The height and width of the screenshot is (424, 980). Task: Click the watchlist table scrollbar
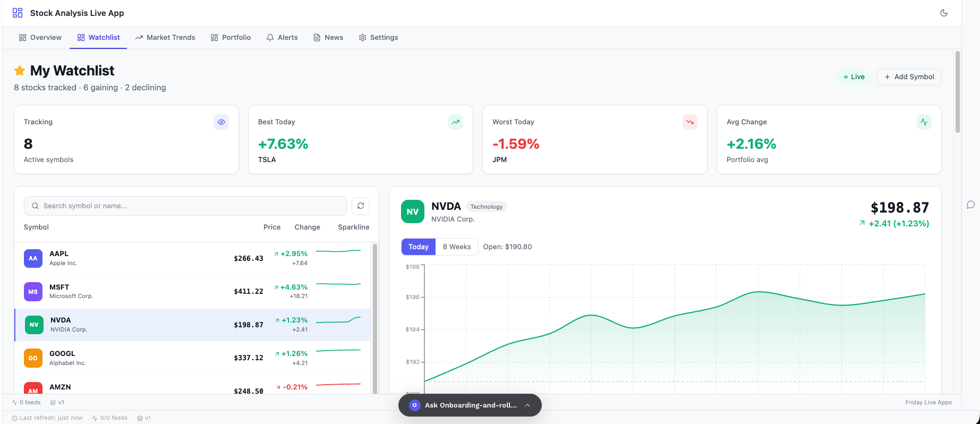click(x=375, y=318)
